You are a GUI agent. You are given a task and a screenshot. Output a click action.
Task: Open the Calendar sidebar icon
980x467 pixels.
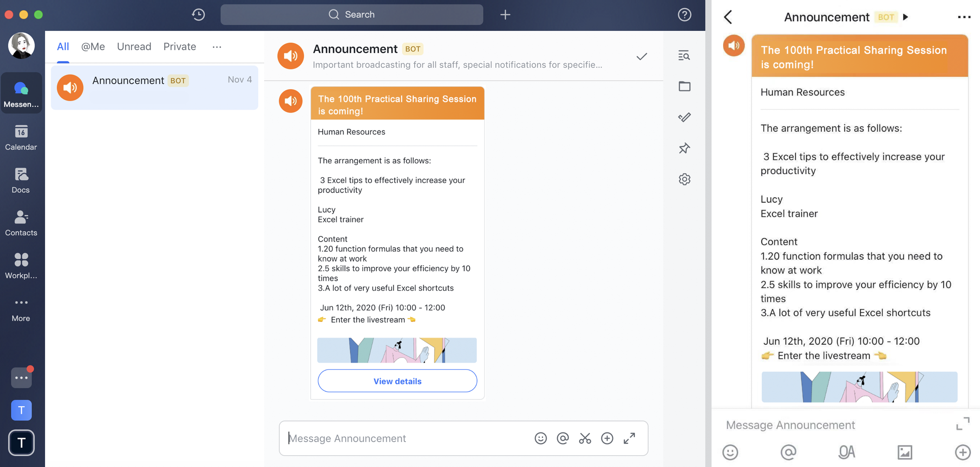21,137
